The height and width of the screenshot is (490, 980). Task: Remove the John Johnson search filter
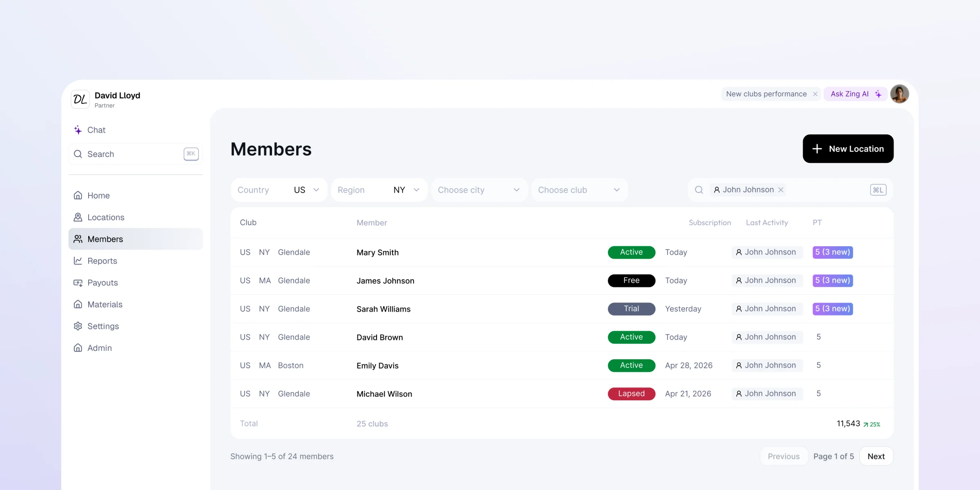780,190
